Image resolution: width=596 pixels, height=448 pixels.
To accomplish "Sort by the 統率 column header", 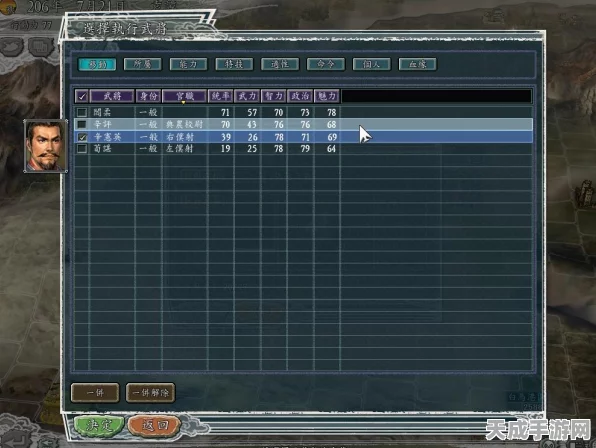I will coord(220,96).
